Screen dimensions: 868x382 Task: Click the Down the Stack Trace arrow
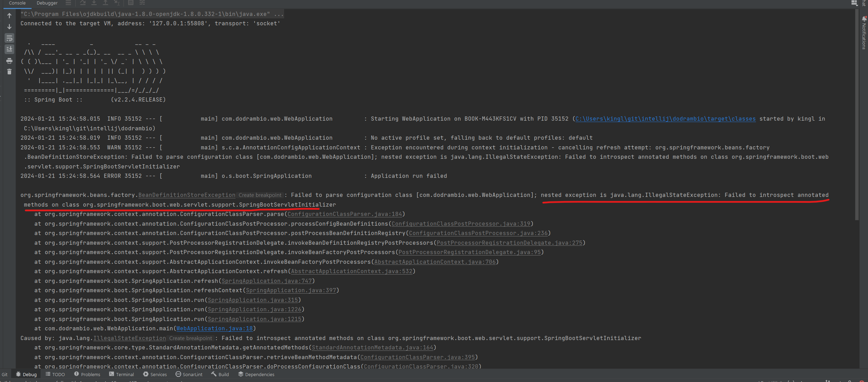[9, 27]
